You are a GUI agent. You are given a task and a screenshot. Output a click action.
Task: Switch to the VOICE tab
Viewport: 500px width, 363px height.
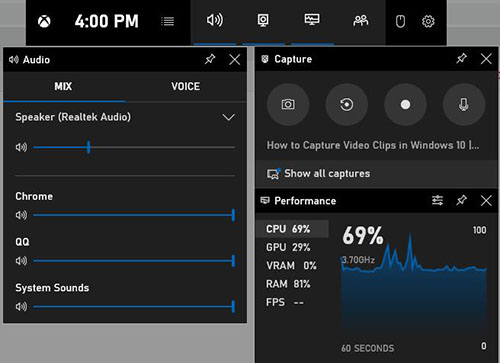tap(186, 87)
